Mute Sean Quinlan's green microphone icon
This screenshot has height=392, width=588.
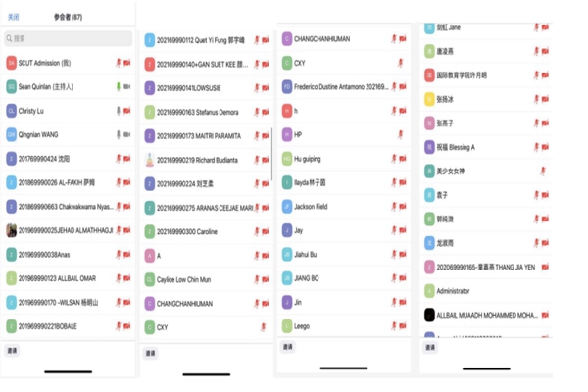pos(117,86)
